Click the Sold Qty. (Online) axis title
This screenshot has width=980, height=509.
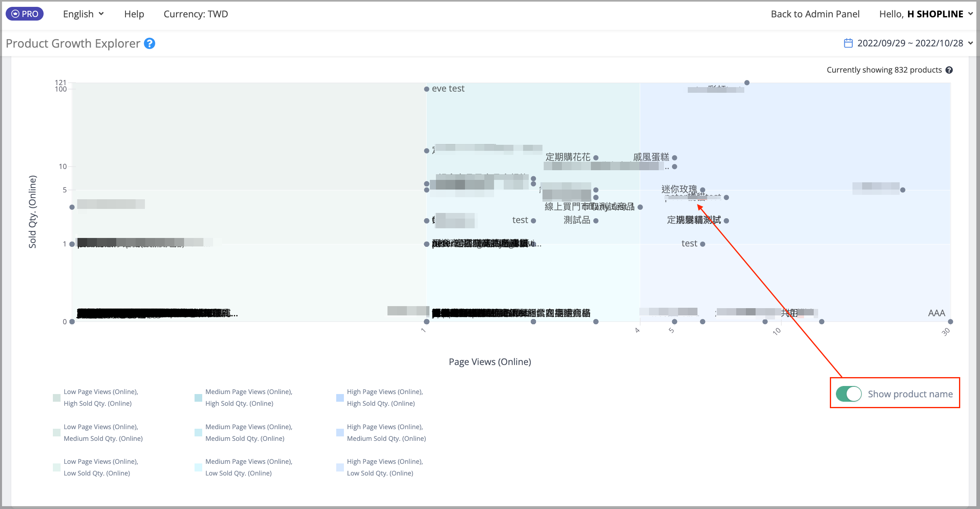point(32,212)
